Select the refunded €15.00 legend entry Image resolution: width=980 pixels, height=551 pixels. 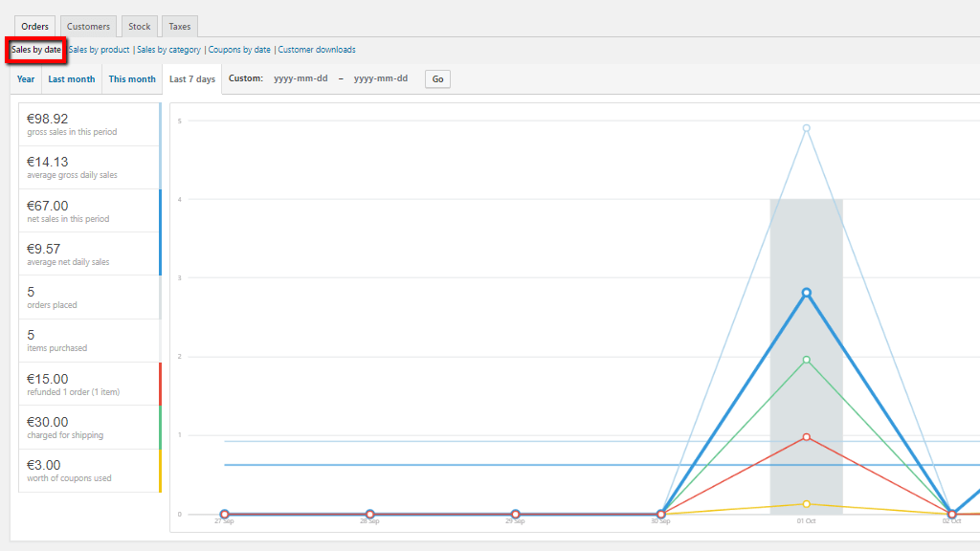(89, 384)
